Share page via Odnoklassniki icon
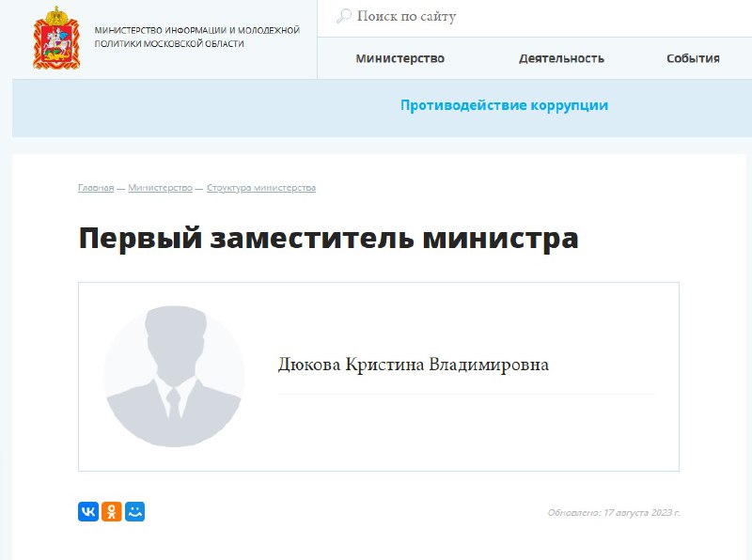Screen dimensions: 752x560 [111, 511]
